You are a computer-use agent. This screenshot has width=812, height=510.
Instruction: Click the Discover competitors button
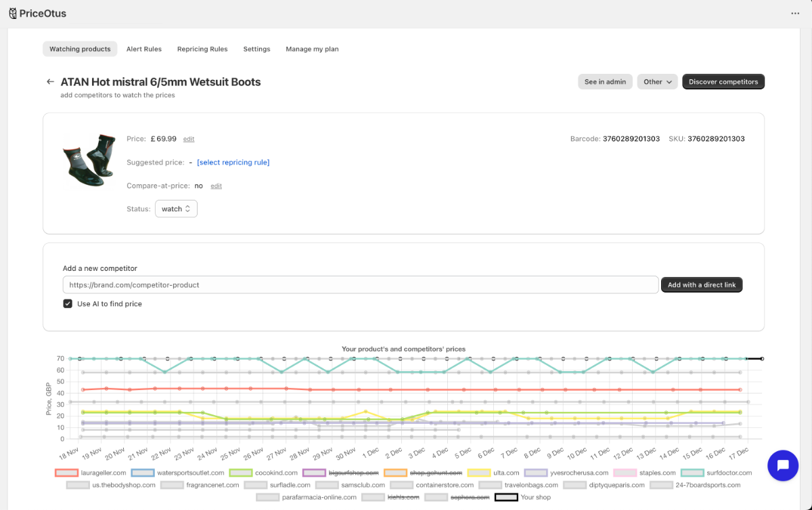tap(723, 82)
